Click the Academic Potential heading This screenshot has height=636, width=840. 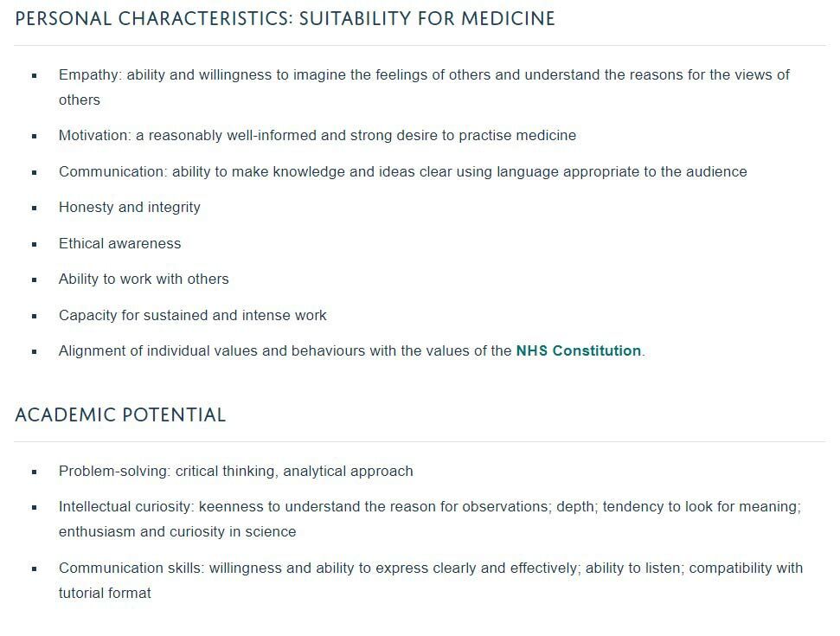click(120, 415)
